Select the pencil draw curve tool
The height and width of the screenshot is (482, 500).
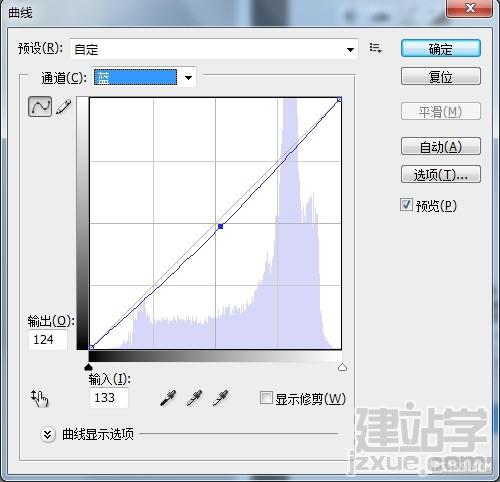pos(64,107)
